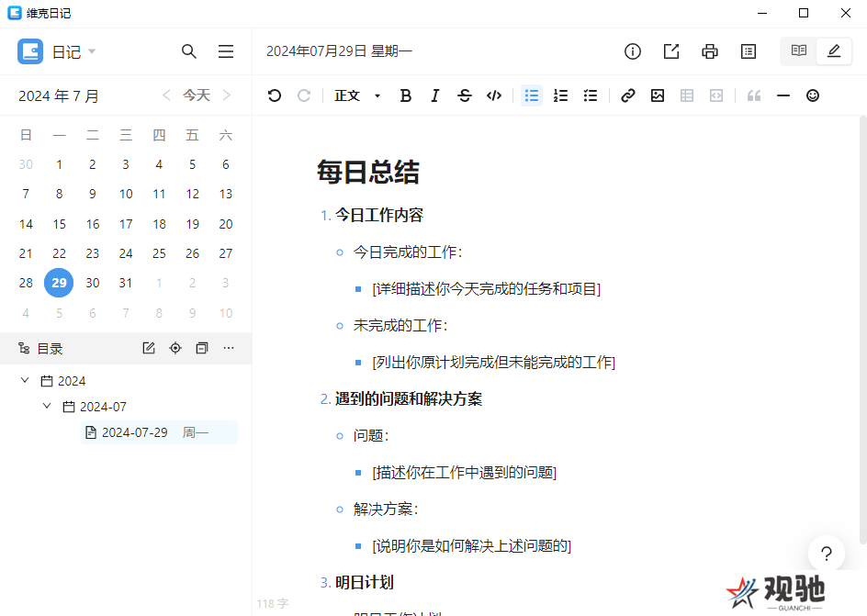Open the emoji picker
Screen dimensions: 867x616
tap(812, 95)
